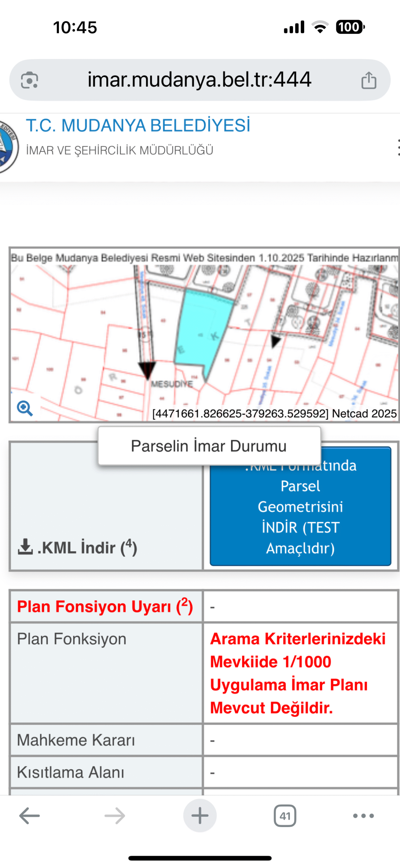Tap the red 1/1000 Uygulama İmar Planı message

coord(297,673)
